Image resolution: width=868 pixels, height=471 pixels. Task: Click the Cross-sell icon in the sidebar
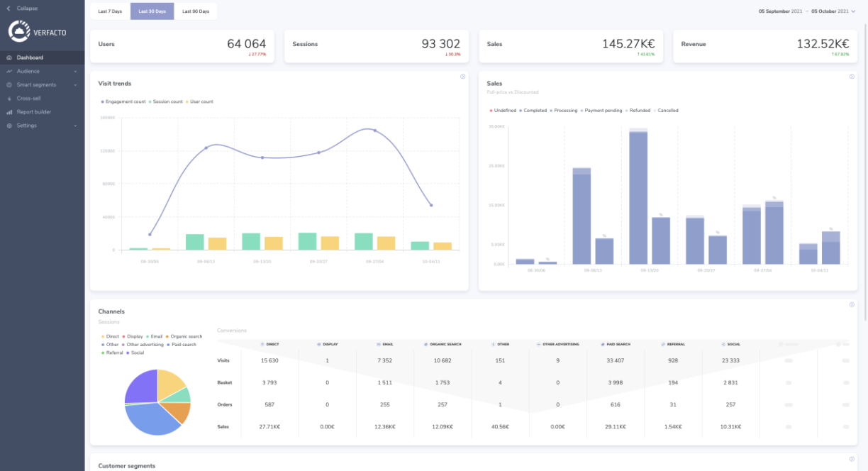pyautogui.click(x=9, y=99)
